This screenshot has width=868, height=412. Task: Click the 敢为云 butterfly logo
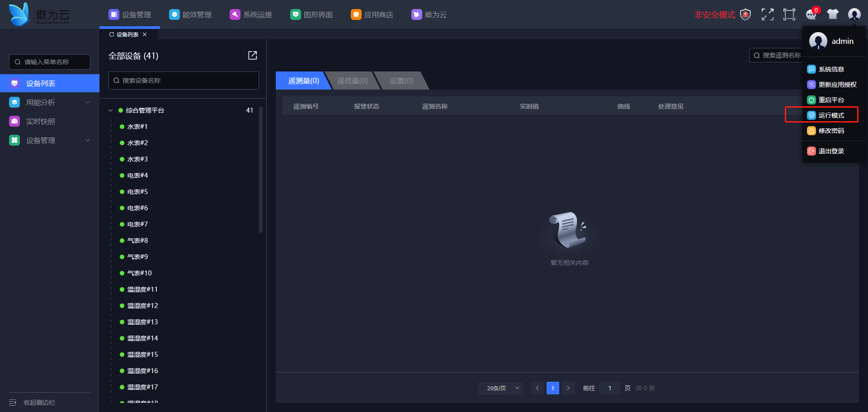[x=39, y=14]
